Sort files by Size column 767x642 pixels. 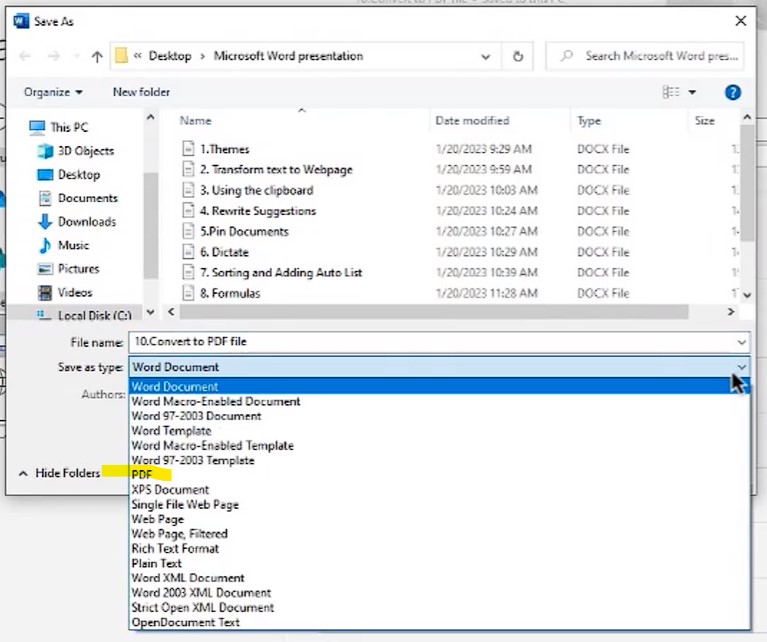(x=704, y=121)
